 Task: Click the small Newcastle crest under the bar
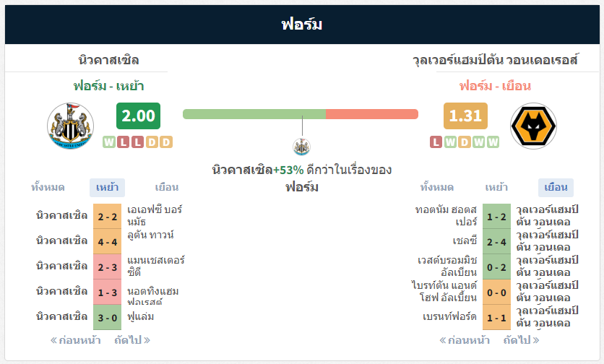(x=301, y=147)
